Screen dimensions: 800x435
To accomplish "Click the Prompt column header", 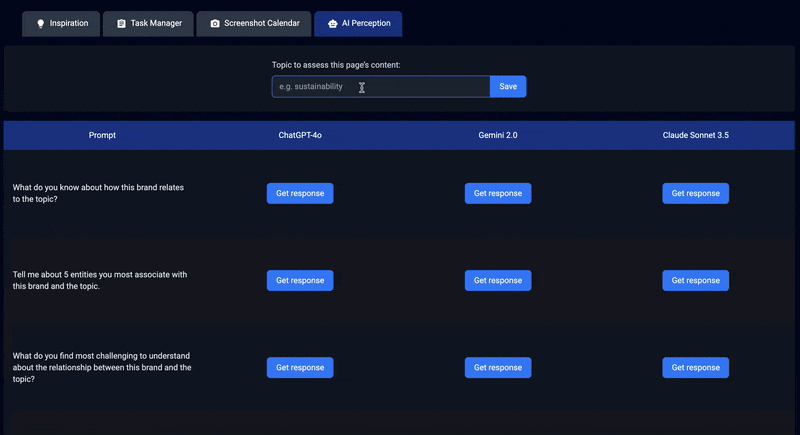I will 102,135.
